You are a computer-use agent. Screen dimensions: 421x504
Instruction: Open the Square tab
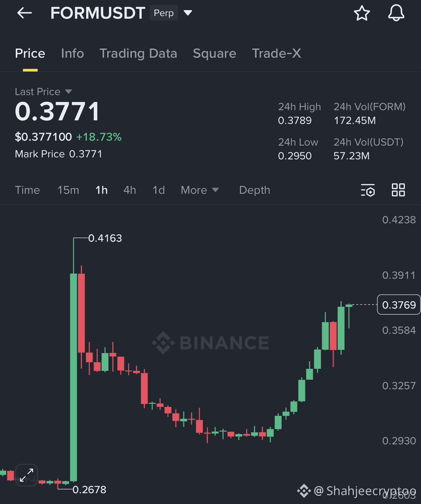[215, 53]
